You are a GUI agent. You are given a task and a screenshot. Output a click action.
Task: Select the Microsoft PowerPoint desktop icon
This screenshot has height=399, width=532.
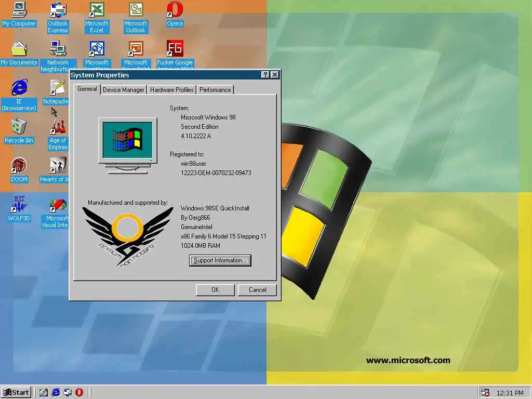click(x=136, y=54)
